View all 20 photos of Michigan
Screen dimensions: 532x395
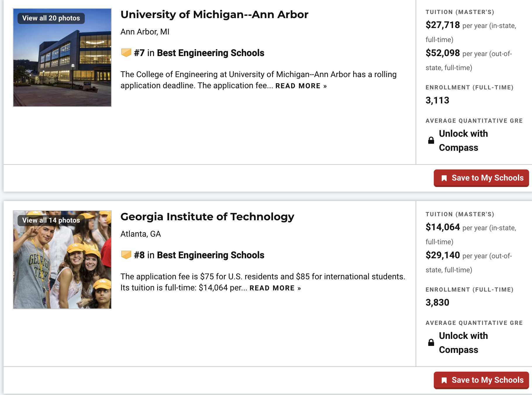pos(51,18)
